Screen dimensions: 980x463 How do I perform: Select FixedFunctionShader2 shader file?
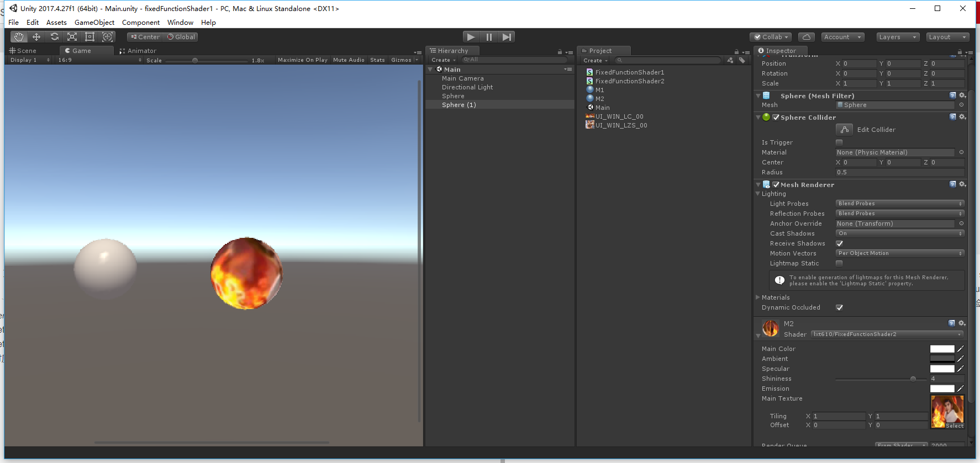tap(625, 81)
